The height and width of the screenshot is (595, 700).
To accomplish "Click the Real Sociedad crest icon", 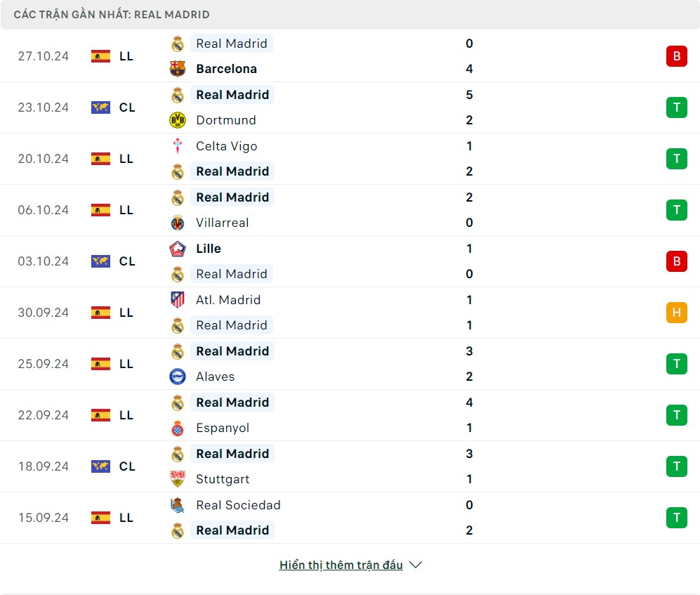I will pos(178,505).
